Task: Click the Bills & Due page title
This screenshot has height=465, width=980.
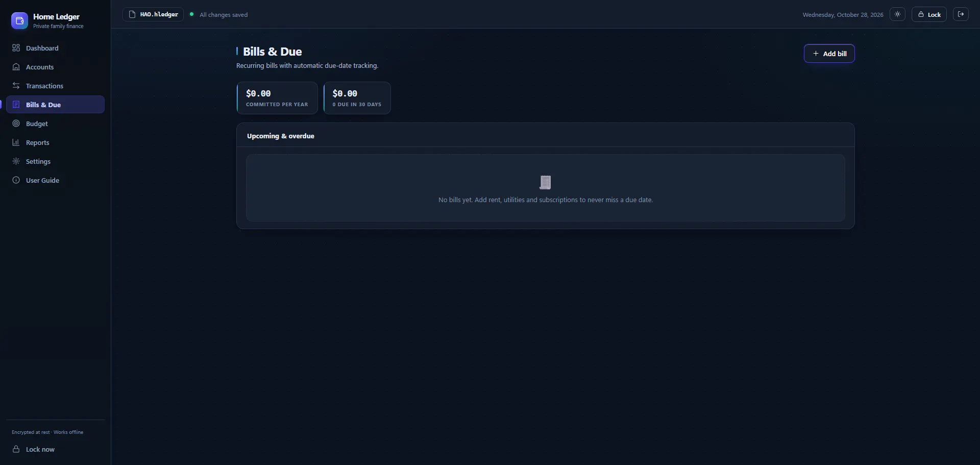Action: pos(272,52)
